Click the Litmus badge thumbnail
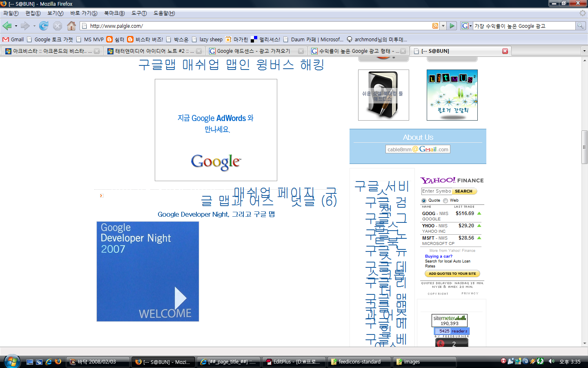Screen dimensions: 588x368 click(452, 95)
